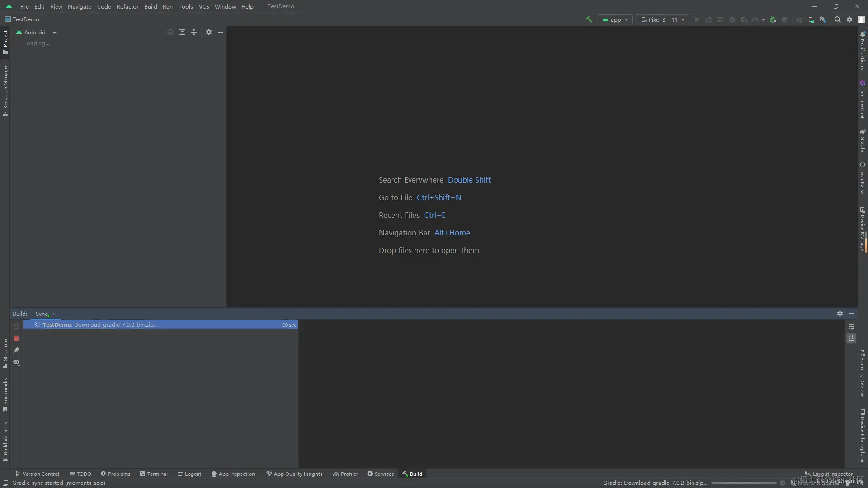
Task: Open the File menu
Action: tap(24, 6)
